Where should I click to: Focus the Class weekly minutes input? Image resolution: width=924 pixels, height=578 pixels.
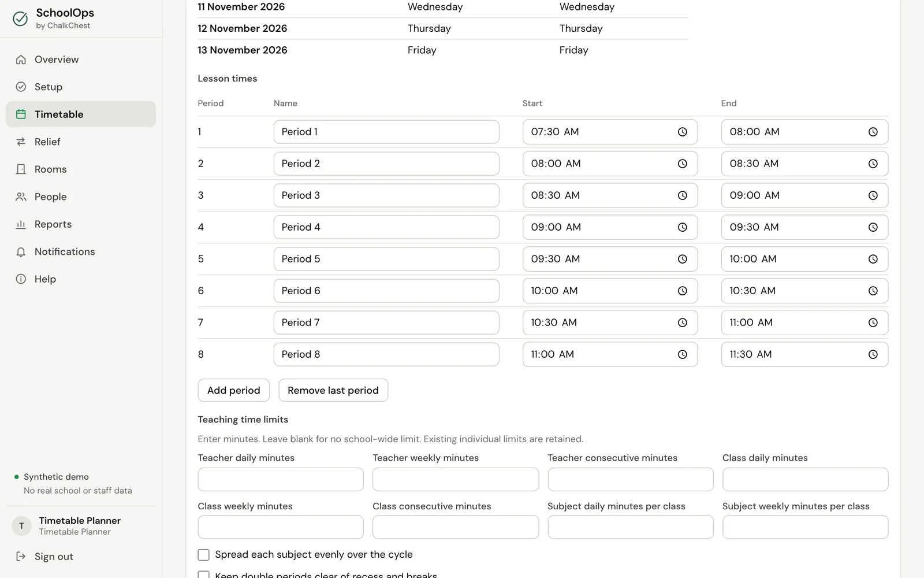(x=281, y=527)
